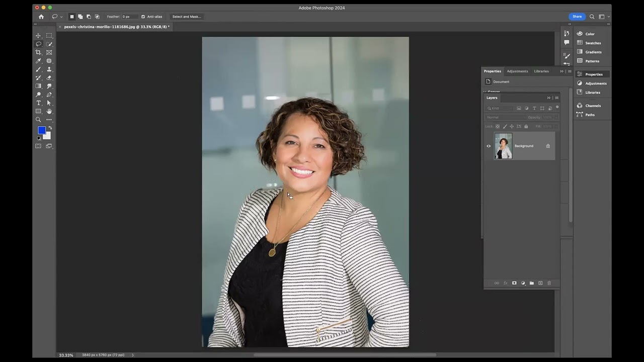This screenshot has height=362, width=644.
Task: Click the white background color swatch
Action: (x=48, y=136)
